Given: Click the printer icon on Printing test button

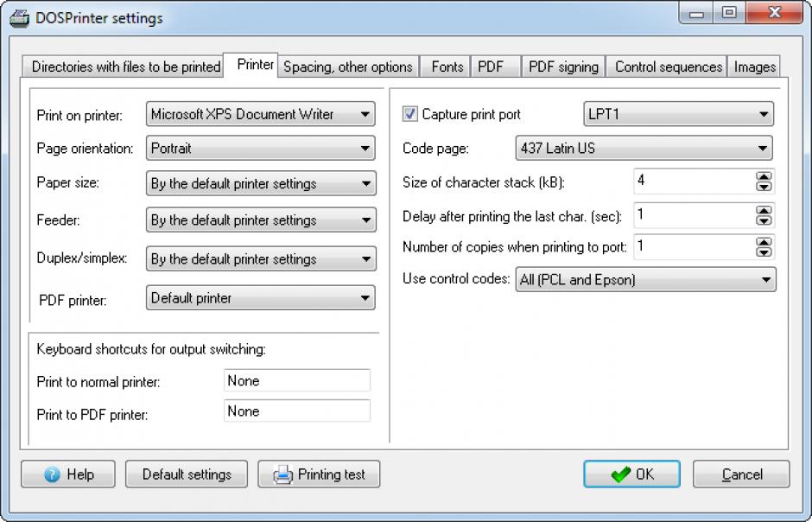Looking at the screenshot, I should click(282, 474).
